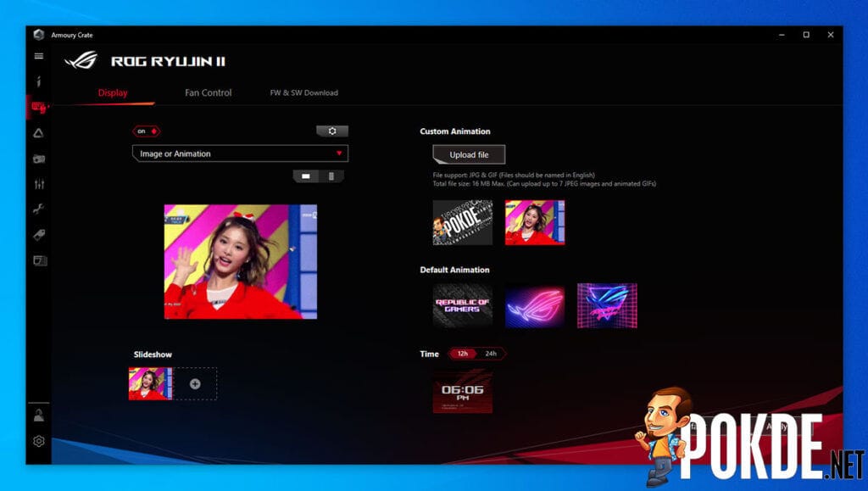Click the 'File support: JPG & GIF' note

pyautogui.click(x=514, y=175)
